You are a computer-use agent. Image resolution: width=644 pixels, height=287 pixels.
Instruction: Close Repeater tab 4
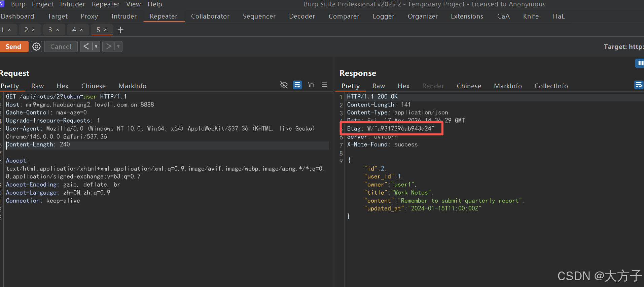[81, 30]
